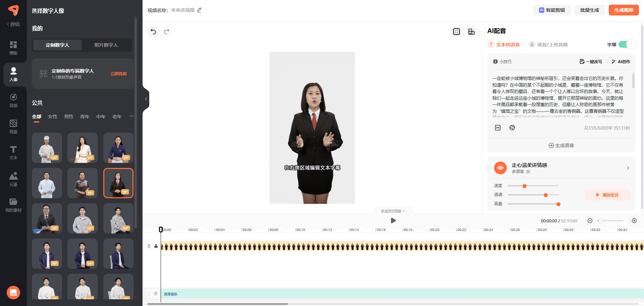Zoom out timeline with minus icon
The width and height of the screenshot is (644, 306).
590,221
